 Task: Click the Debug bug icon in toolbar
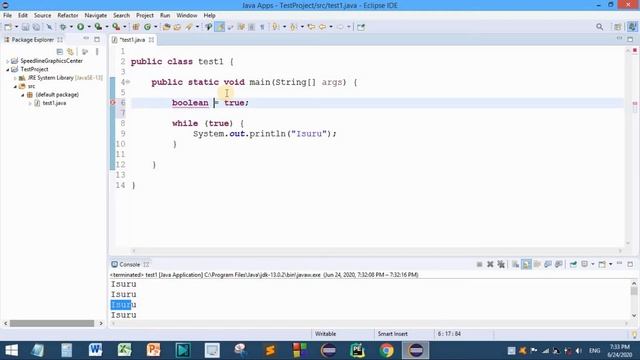[x=63, y=27]
